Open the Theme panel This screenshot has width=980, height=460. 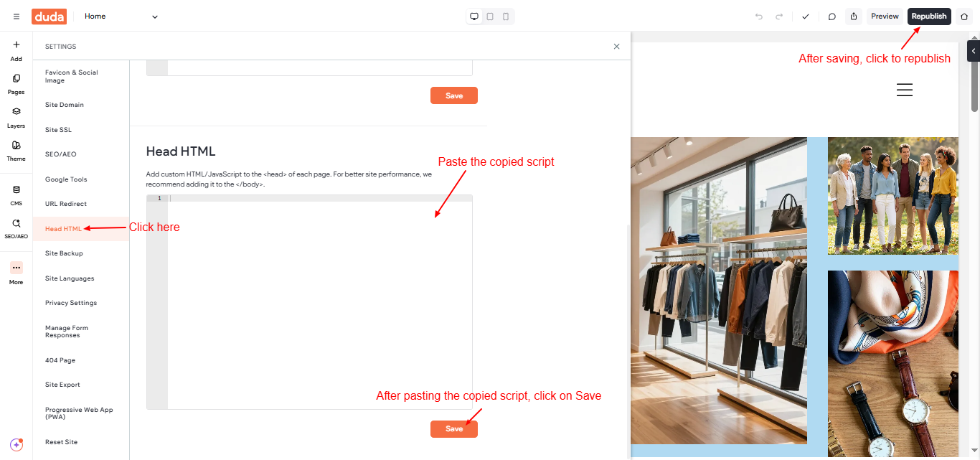(16, 150)
